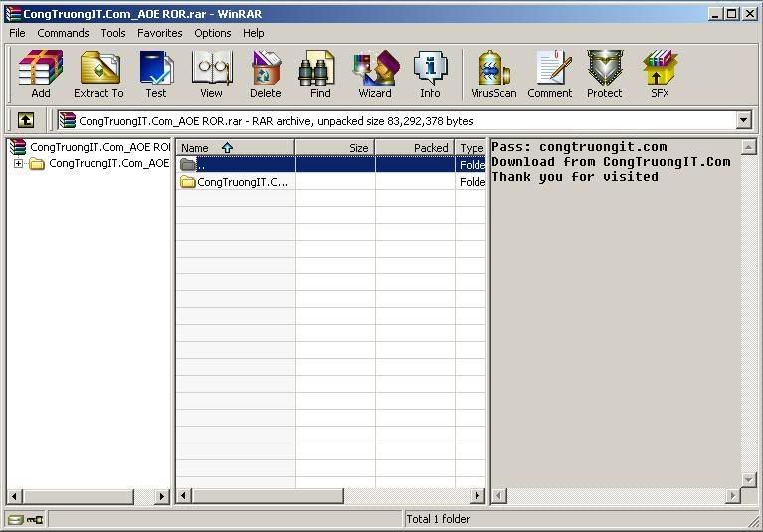Close the WinRAR window
Screen dimensions: 763x532
pyautogui.click(x=750, y=14)
